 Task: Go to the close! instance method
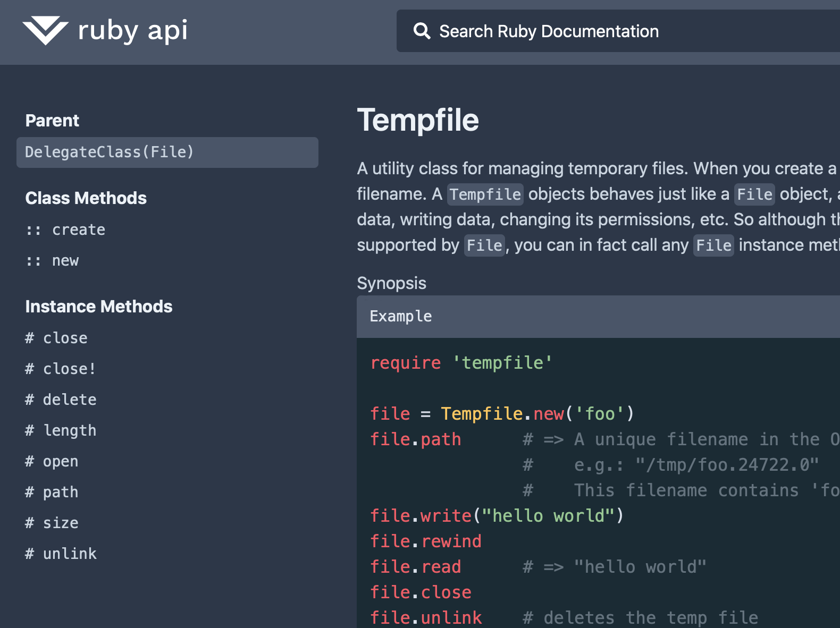point(61,369)
